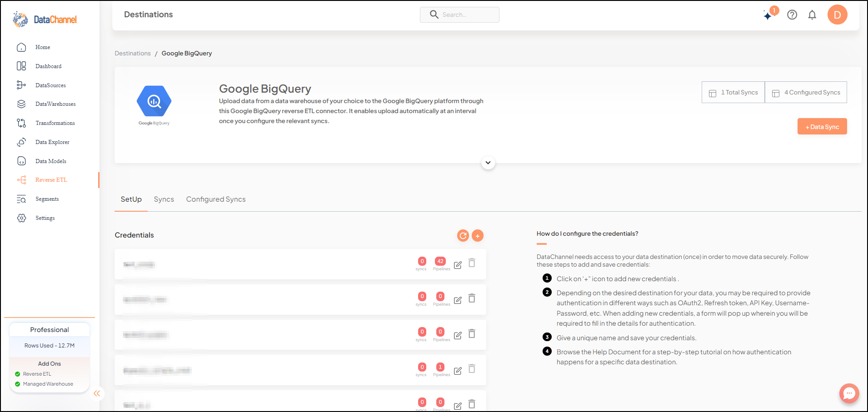868x412 pixels.
Task: Click the DataChannel logo
Action: 45,19
